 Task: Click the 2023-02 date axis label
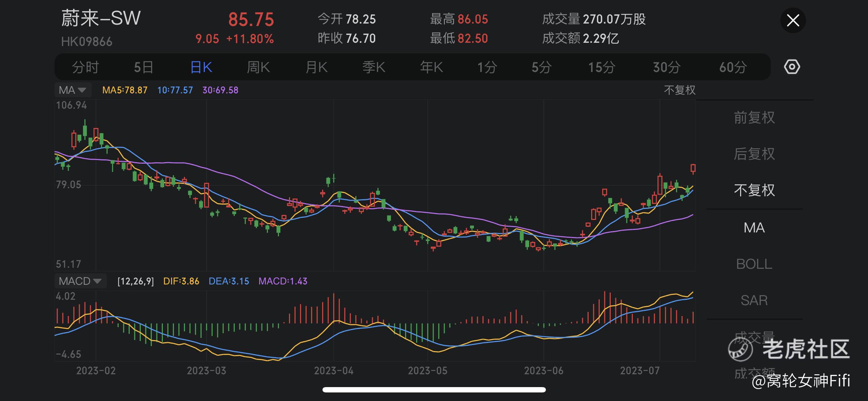click(x=96, y=371)
